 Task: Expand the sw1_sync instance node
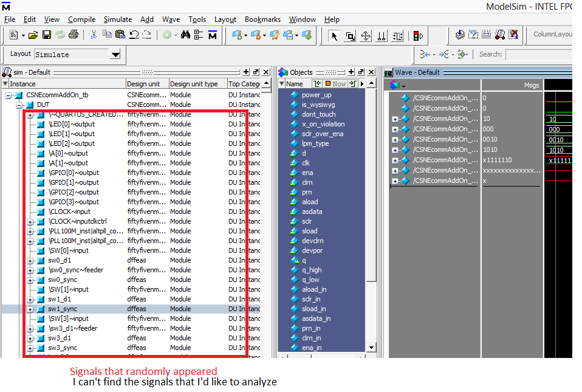[x=30, y=309]
